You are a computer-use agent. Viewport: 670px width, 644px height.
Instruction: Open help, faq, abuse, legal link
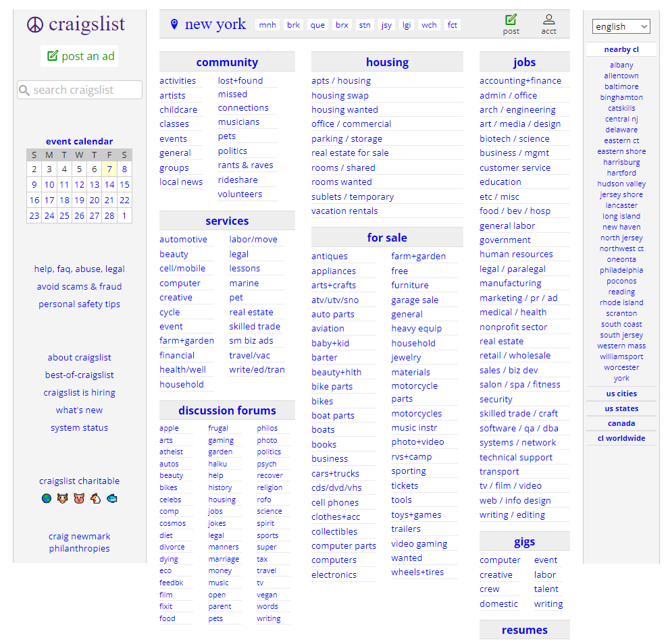click(x=80, y=269)
